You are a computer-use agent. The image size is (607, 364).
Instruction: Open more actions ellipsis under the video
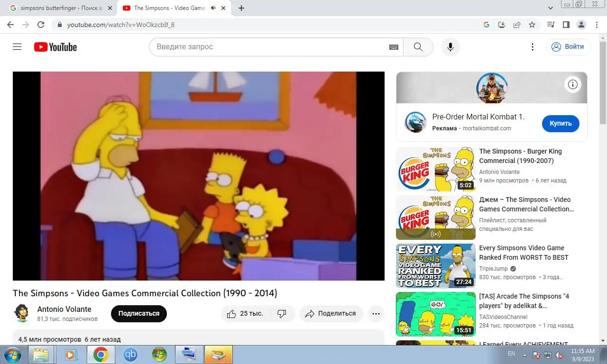coord(376,314)
